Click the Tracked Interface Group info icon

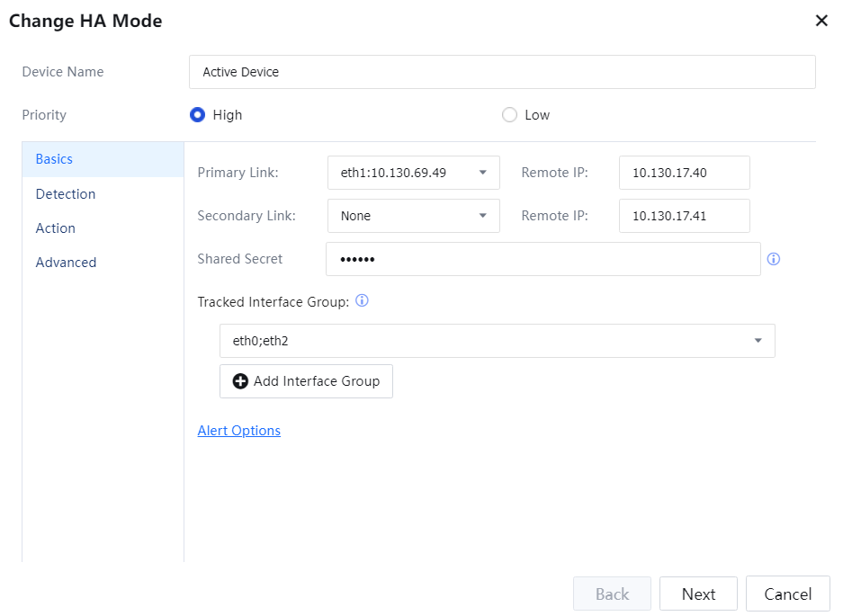[x=363, y=301]
